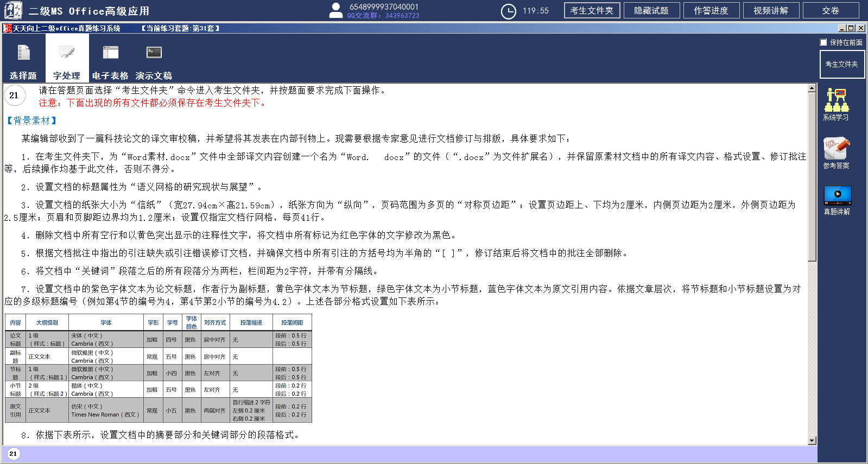Screen dimensions: 868x464
Task: Minimize the practice system window
Action: pyautogui.click(x=842, y=28)
